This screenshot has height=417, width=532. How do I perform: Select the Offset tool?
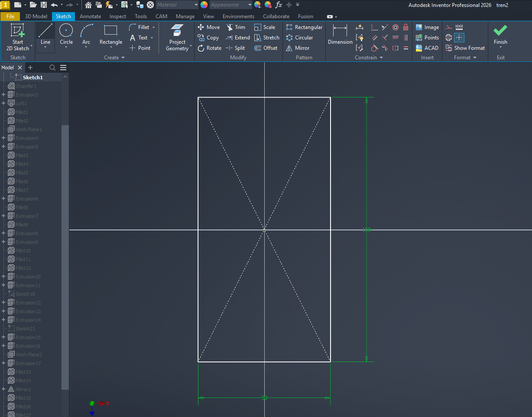point(266,48)
